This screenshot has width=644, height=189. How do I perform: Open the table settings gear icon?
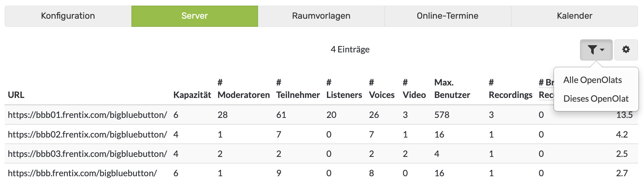click(x=626, y=50)
